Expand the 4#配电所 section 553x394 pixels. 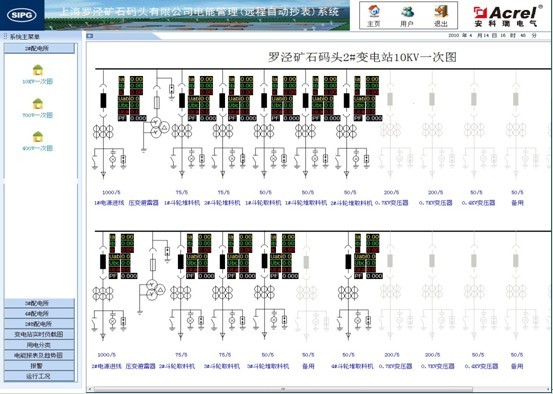(x=39, y=313)
